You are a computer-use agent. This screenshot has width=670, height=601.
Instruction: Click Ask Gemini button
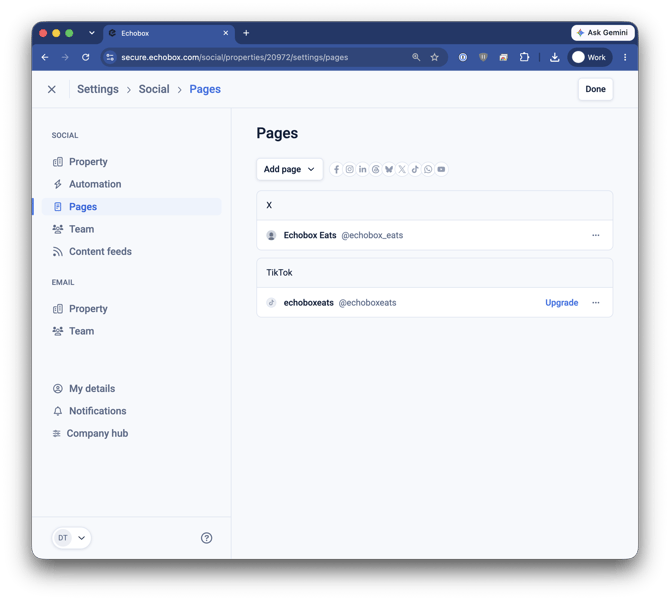[x=602, y=33]
